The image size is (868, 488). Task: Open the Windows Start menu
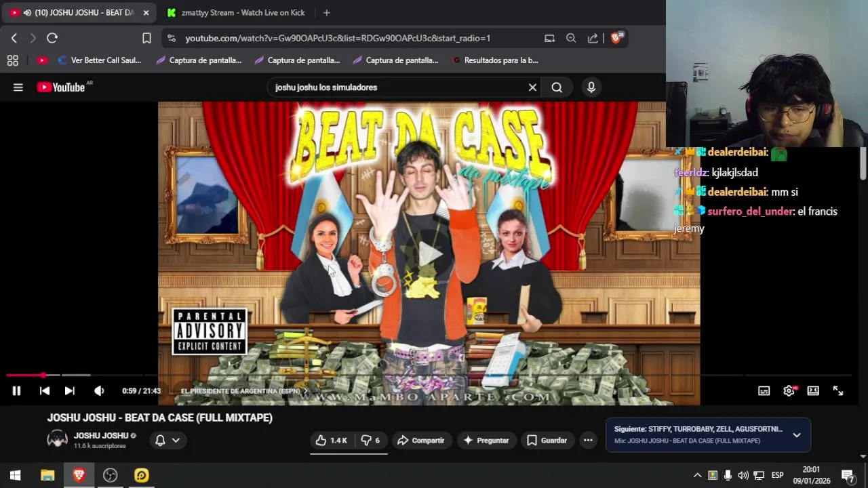coord(15,475)
